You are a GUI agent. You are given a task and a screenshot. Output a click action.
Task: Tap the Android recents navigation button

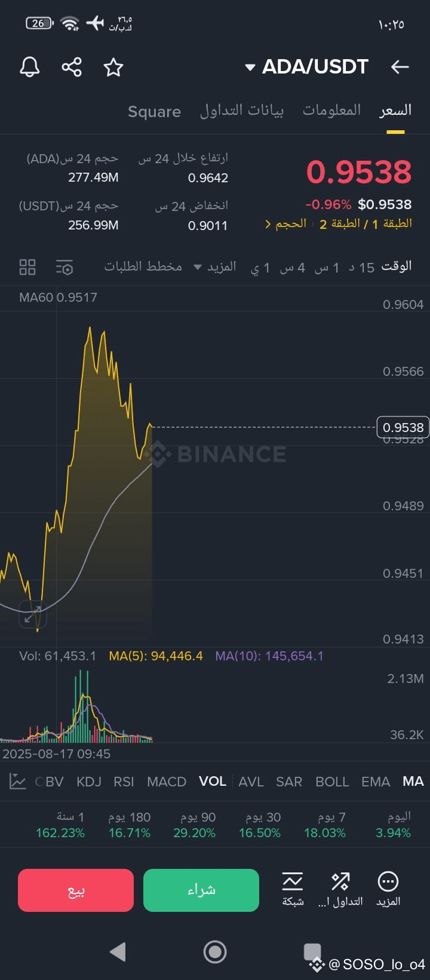click(312, 951)
